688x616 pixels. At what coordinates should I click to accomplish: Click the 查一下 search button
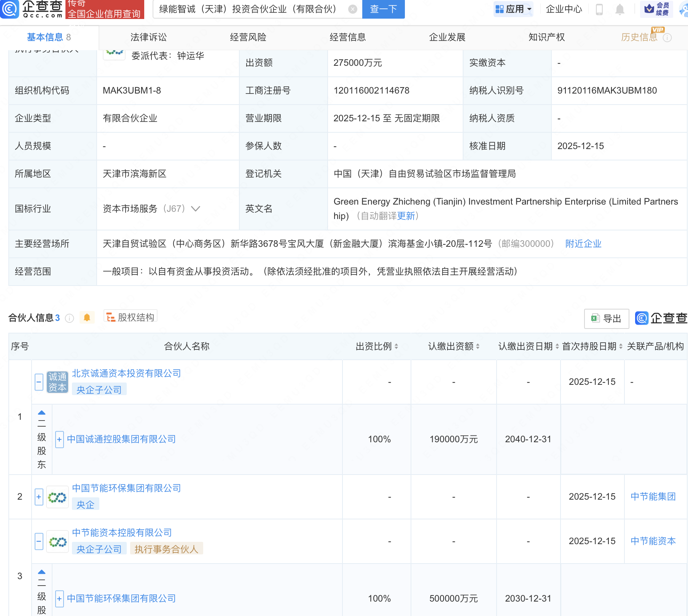click(x=383, y=9)
